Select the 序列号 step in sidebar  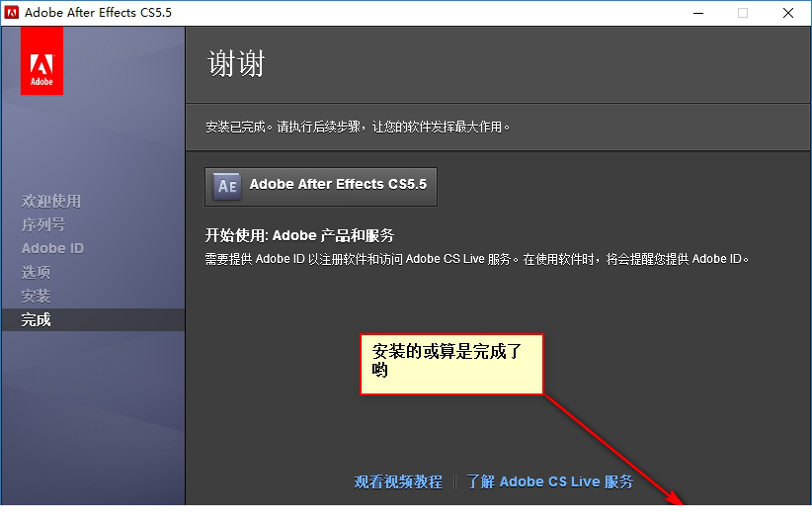[x=43, y=224]
